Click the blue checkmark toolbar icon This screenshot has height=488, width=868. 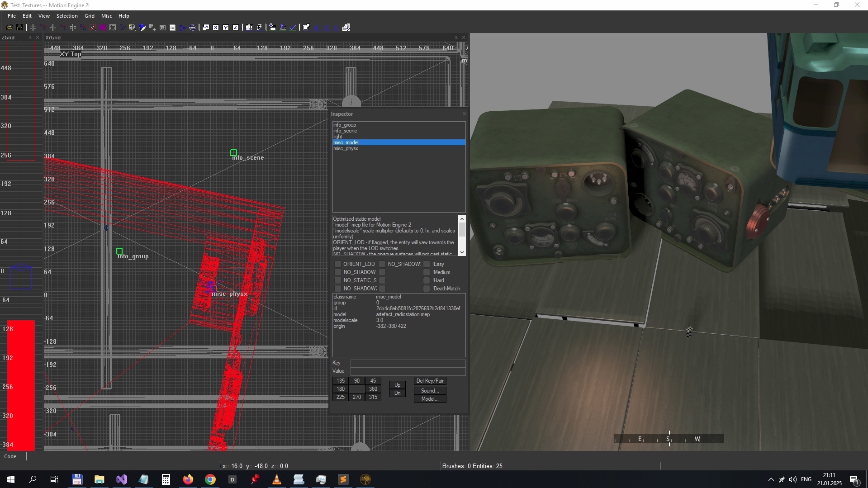click(293, 27)
